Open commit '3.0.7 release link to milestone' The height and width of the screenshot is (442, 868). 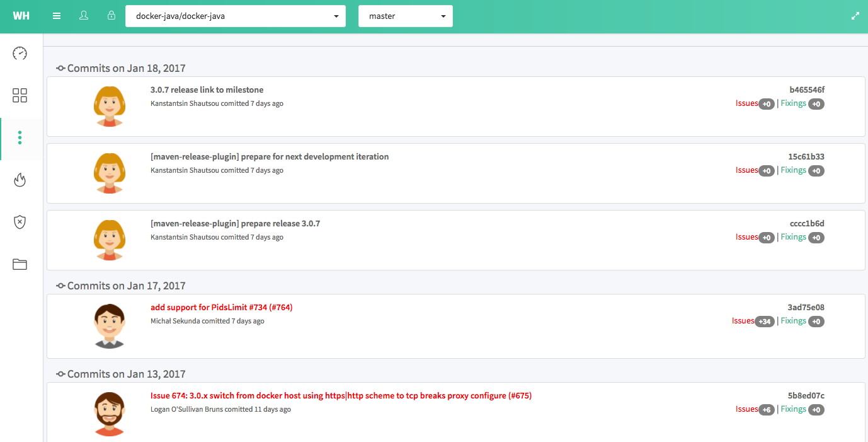[207, 90]
